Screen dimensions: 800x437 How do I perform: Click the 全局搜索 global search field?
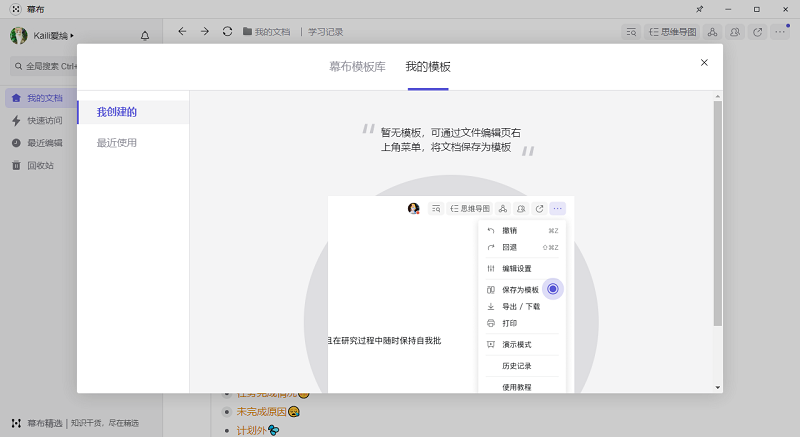(x=45, y=67)
